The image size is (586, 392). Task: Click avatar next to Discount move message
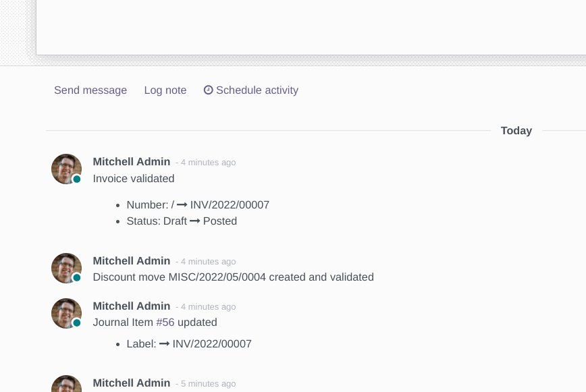tap(67, 268)
